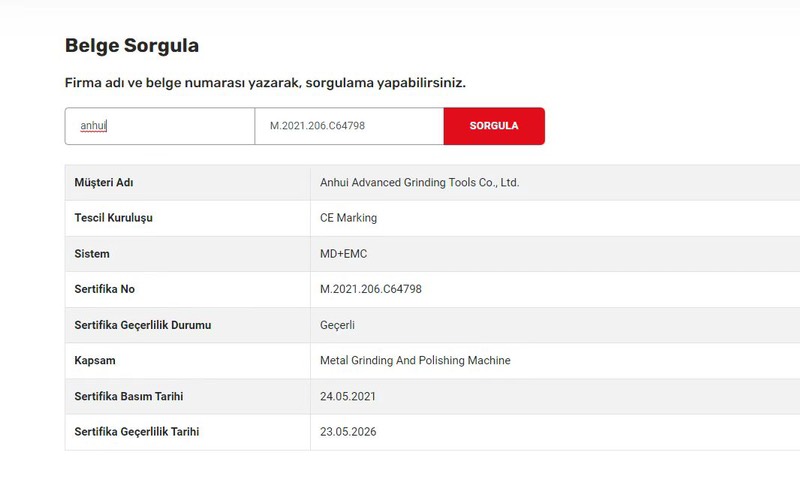Click the CE Marking value
Image resolution: width=800 pixels, height=482 pixels.
348,218
